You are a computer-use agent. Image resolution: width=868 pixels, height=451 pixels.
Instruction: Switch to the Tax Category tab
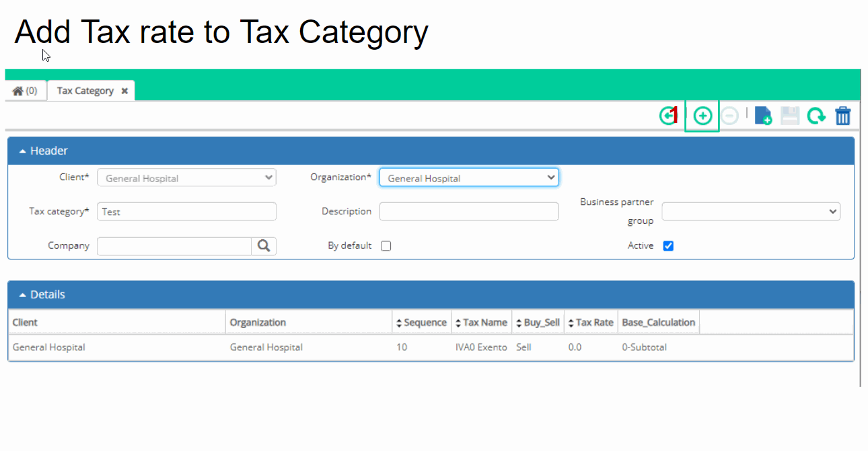84,90
